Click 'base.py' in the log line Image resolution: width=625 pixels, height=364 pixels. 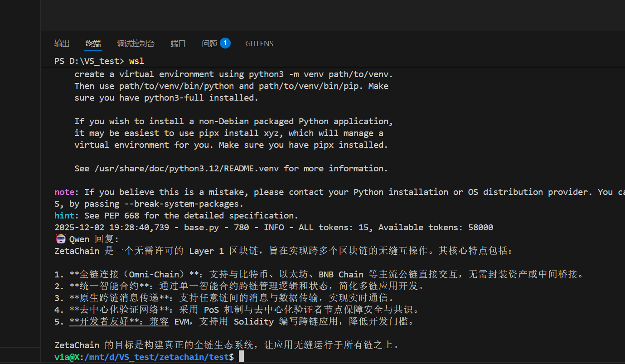click(201, 228)
